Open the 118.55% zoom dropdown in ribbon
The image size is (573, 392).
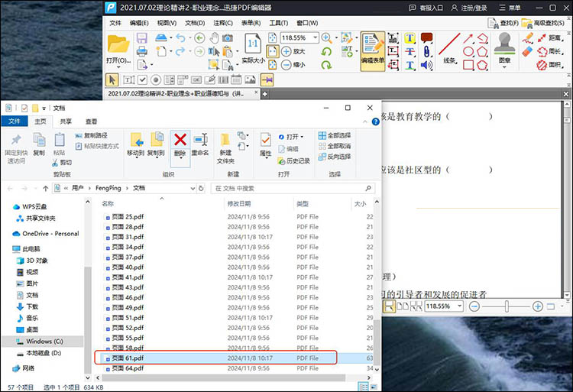click(315, 37)
